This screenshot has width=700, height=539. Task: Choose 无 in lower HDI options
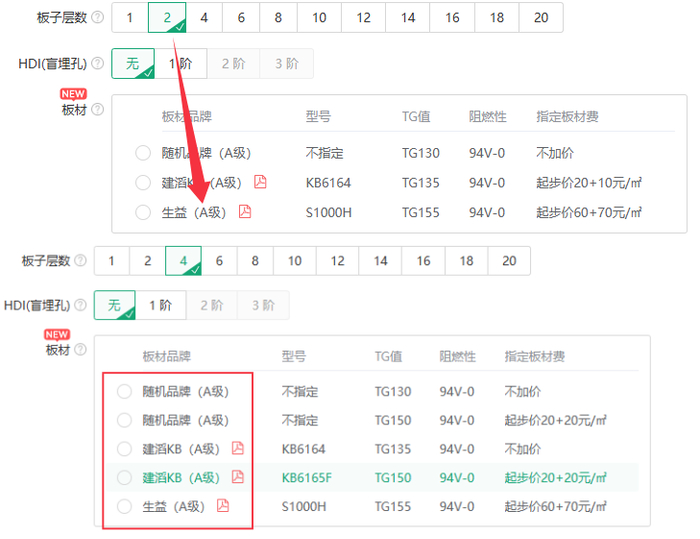click(x=115, y=305)
